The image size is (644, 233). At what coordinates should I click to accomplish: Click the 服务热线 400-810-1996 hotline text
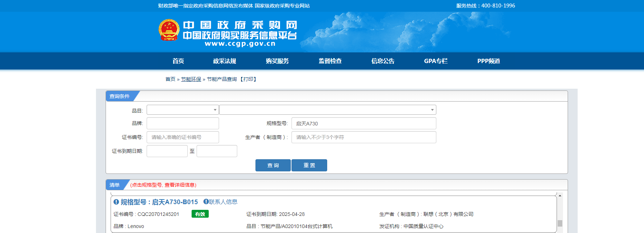[486, 6]
